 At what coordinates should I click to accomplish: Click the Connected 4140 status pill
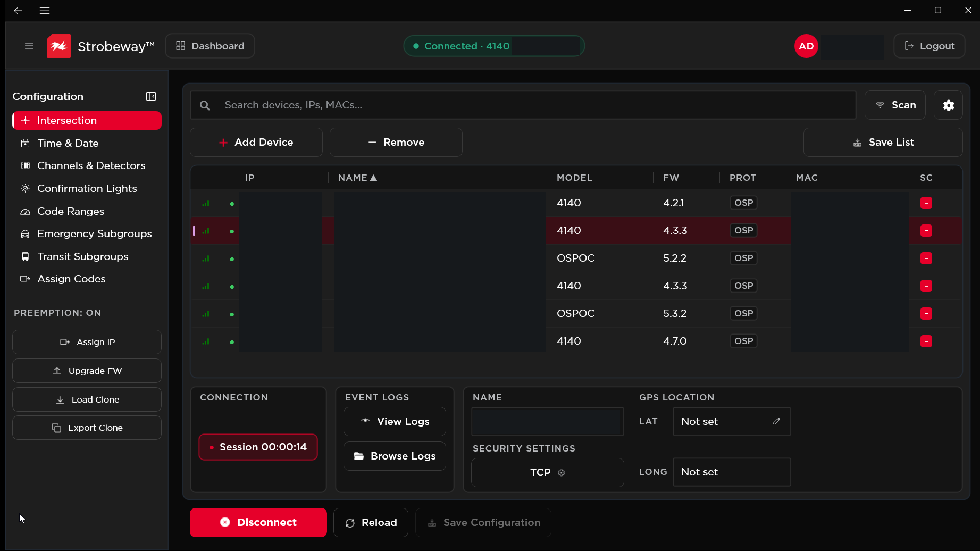[x=494, y=46]
